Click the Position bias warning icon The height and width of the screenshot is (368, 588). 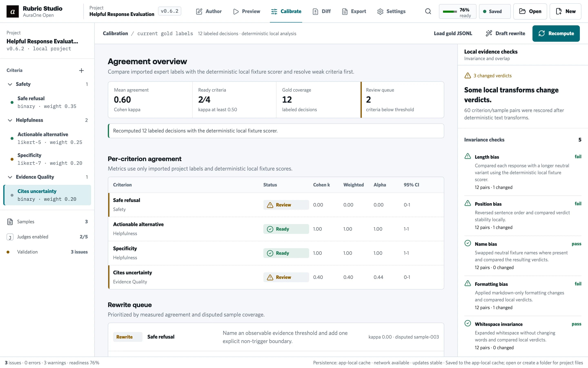[468, 203]
